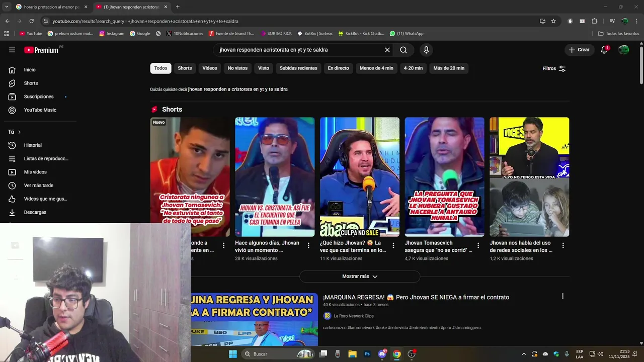Expand the Tú section chevron
This screenshot has height=362, width=644.
(19, 132)
